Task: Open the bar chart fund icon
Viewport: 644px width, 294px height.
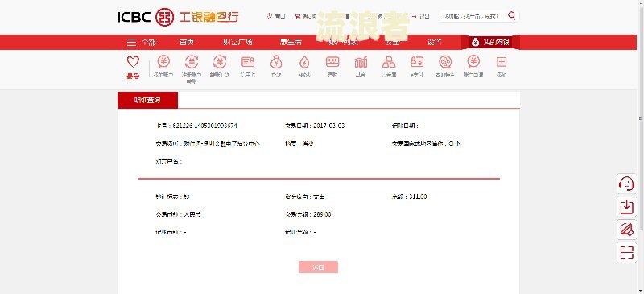Action: [361, 62]
